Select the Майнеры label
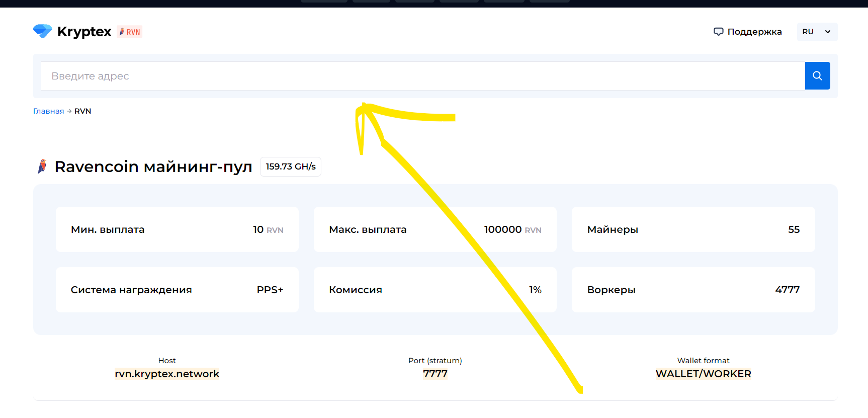The image size is (868, 418). pos(613,229)
